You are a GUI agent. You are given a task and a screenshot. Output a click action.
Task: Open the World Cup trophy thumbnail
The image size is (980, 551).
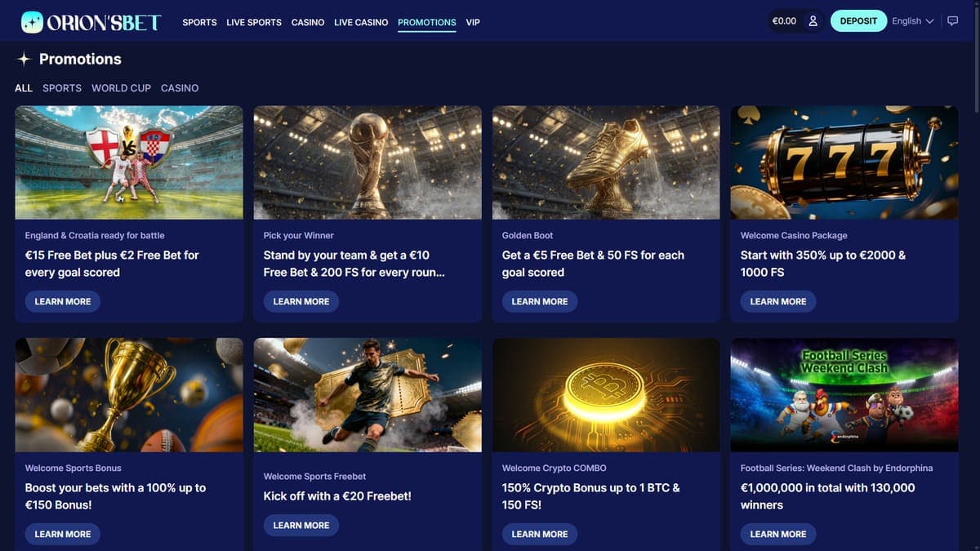click(x=367, y=162)
